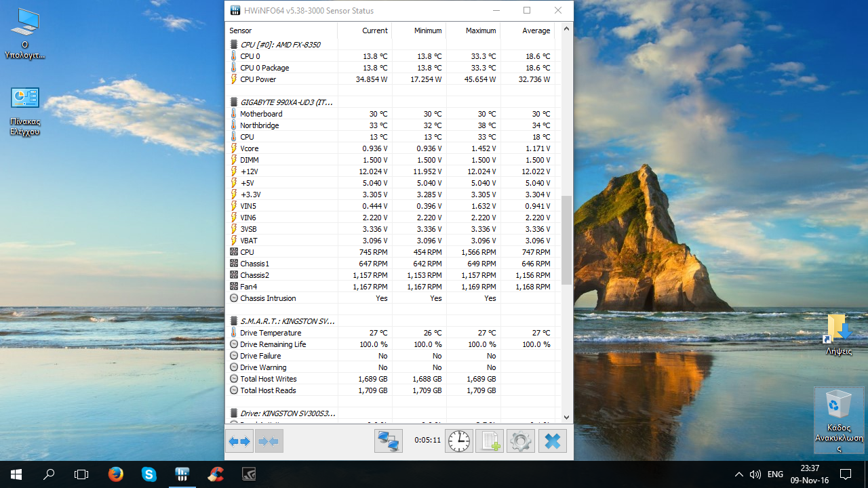Select the VIN5 sensor row
The width and height of the screenshot is (868, 488).
point(393,206)
